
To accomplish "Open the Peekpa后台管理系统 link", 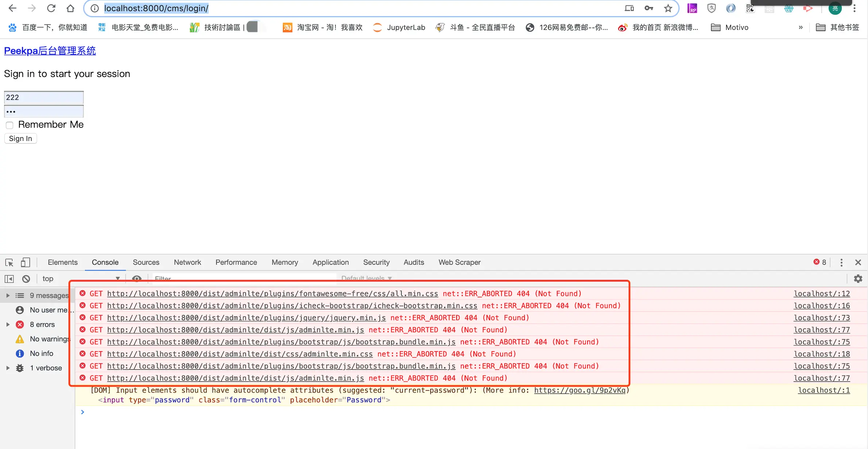I will pos(50,51).
